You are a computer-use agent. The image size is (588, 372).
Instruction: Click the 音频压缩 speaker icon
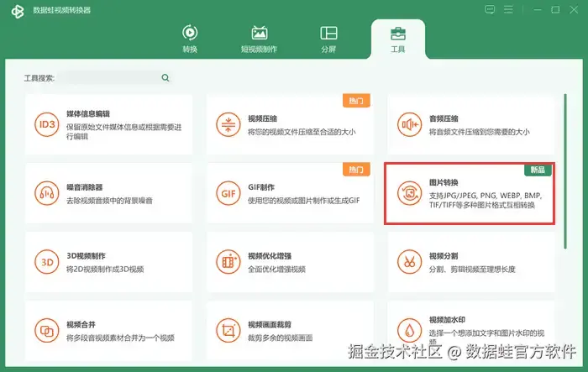pyautogui.click(x=410, y=124)
